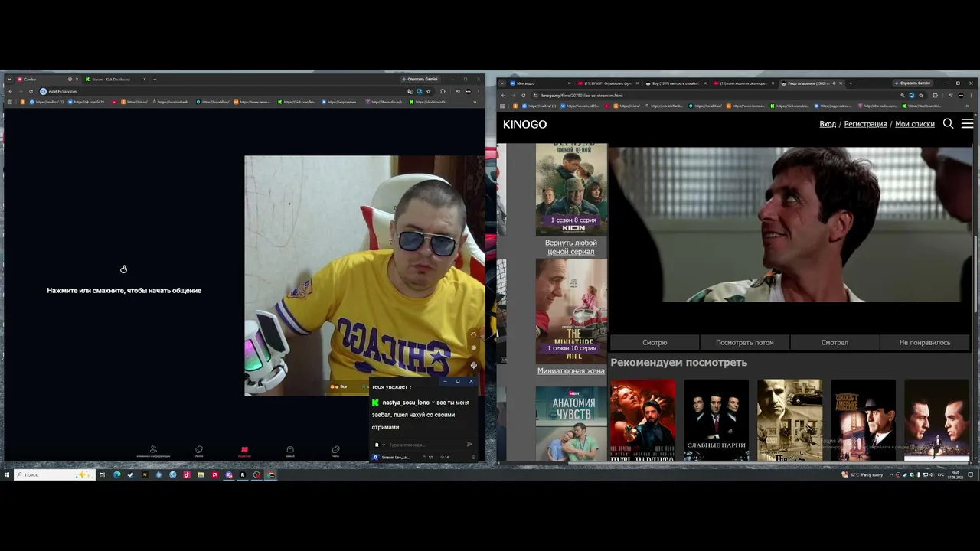Go back in the left browser
Image resolution: width=980 pixels, height=551 pixels.
11,92
